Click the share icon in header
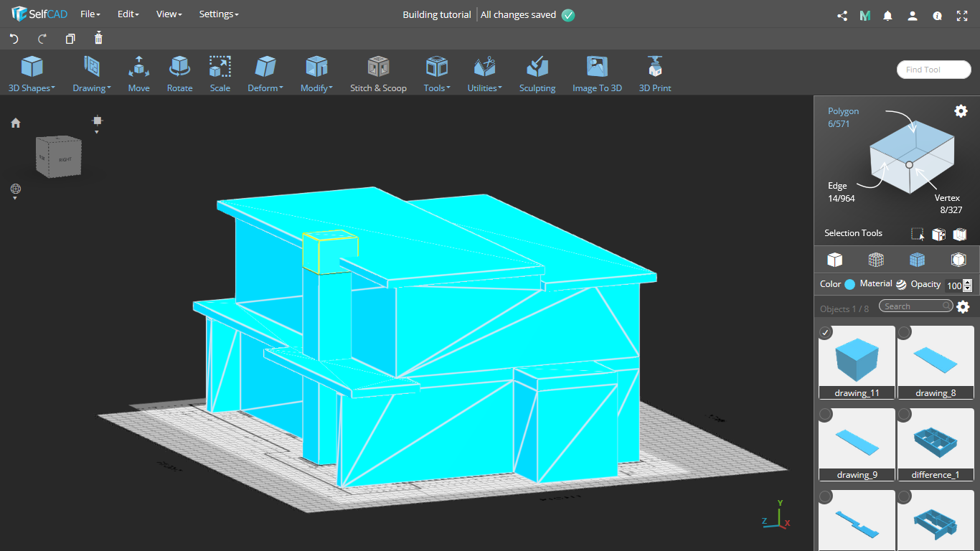This screenshot has width=980, height=551. 842,15
